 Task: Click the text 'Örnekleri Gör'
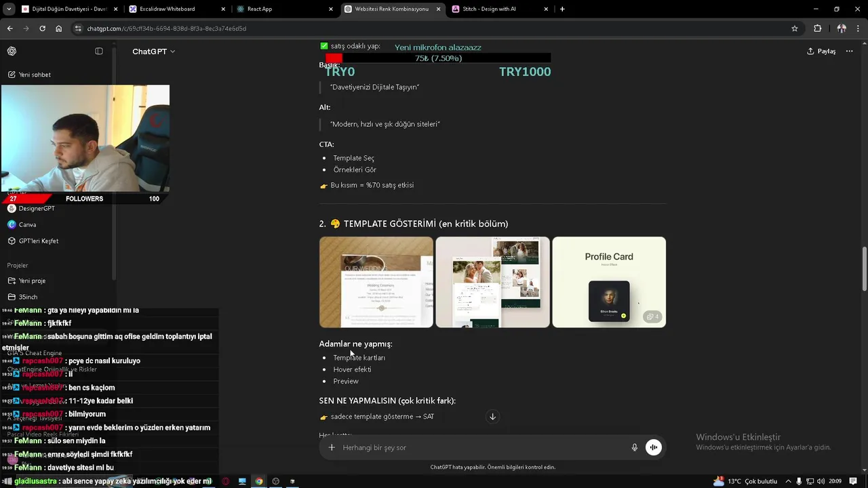pyautogui.click(x=355, y=170)
